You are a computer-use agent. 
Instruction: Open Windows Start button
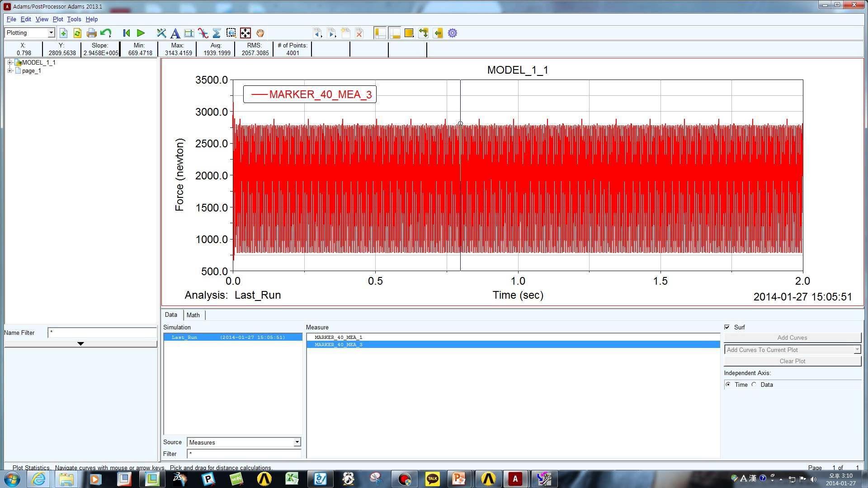[x=12, y=479]
